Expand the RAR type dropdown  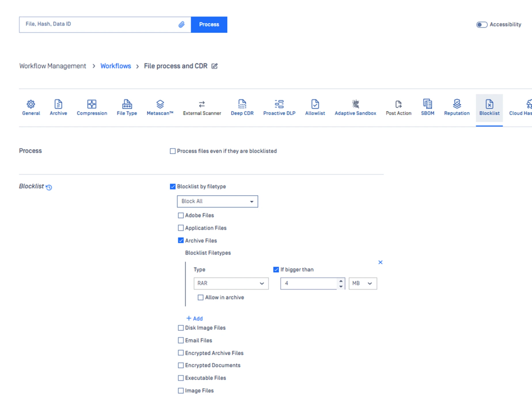click(231, 283)
